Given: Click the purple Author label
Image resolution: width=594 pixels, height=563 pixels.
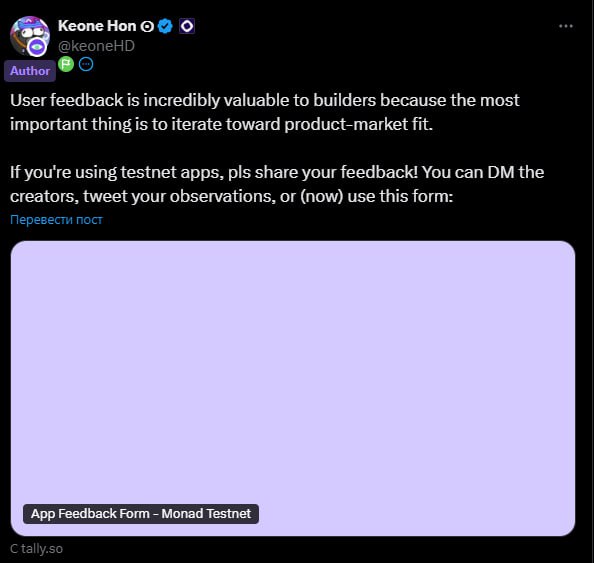Looking at the screenshot, I should (x=30, y=71).
